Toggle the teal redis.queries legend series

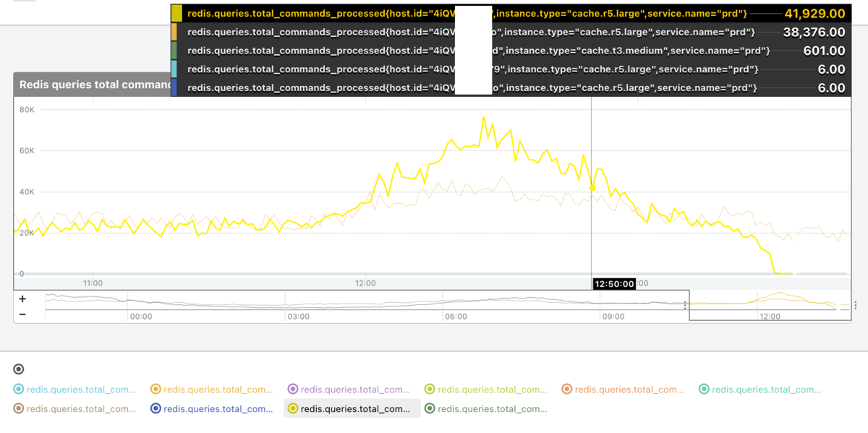(759, 390)
